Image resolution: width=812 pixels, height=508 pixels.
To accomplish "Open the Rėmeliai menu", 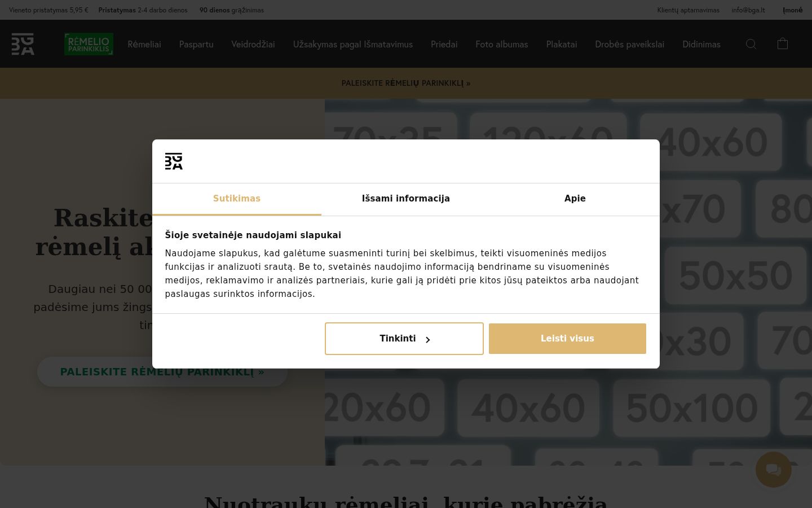I will point(144,44).
